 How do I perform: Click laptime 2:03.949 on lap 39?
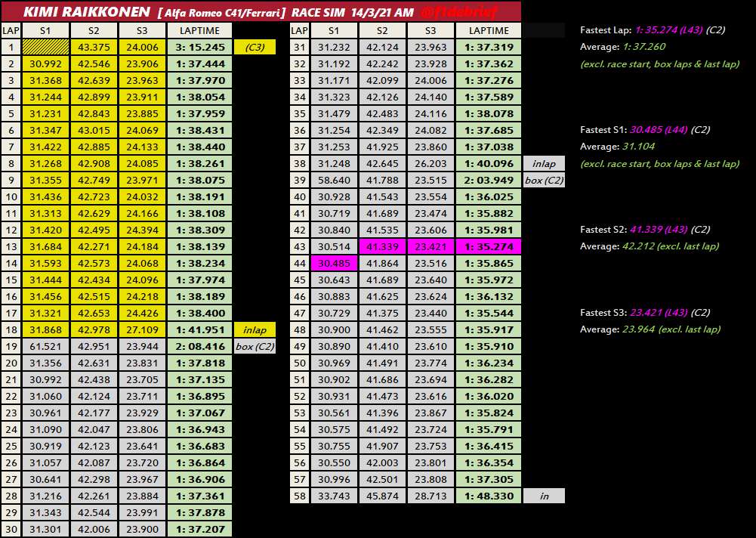[x=489, y=180]
